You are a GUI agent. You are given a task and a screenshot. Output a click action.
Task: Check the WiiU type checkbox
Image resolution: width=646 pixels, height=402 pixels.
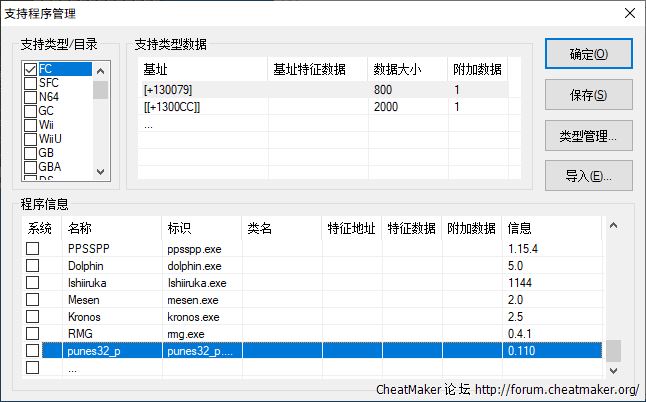[31, 139]
